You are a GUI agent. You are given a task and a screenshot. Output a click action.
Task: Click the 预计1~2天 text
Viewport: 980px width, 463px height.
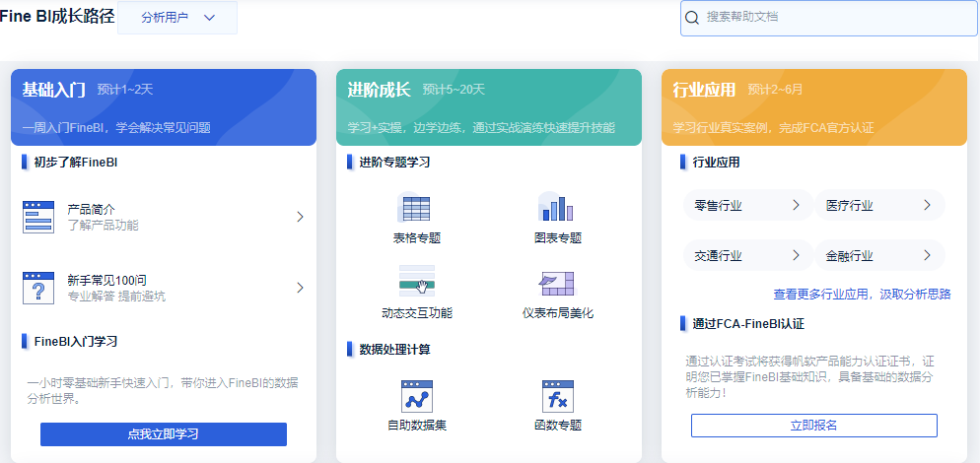tap(125, 90)
